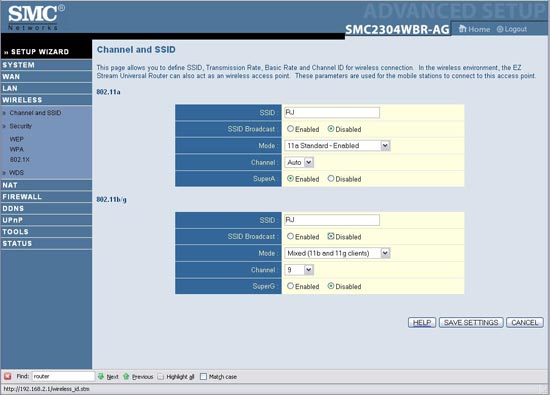Click the 802.11a section label

[x=108, y=92]
